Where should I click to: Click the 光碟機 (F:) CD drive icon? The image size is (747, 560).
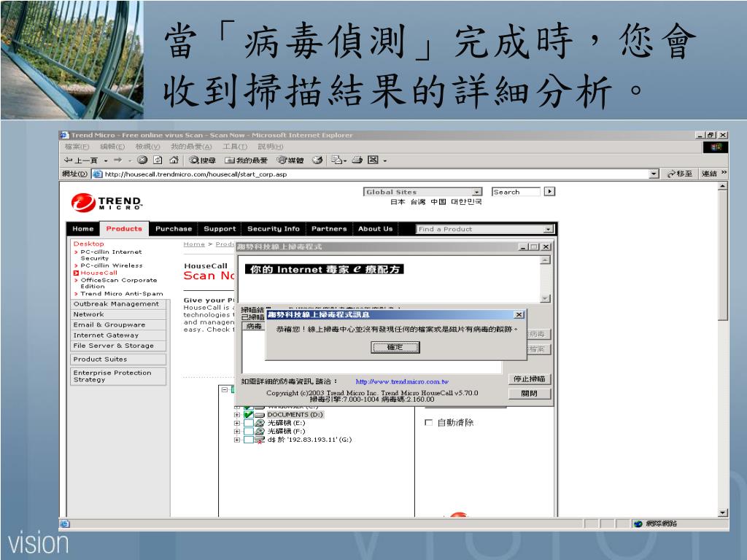(260, 431)
